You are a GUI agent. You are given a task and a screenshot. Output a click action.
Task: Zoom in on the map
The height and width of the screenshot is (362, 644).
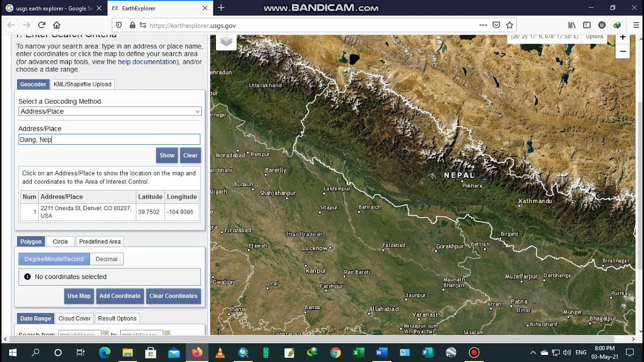[x=622, y=38]
